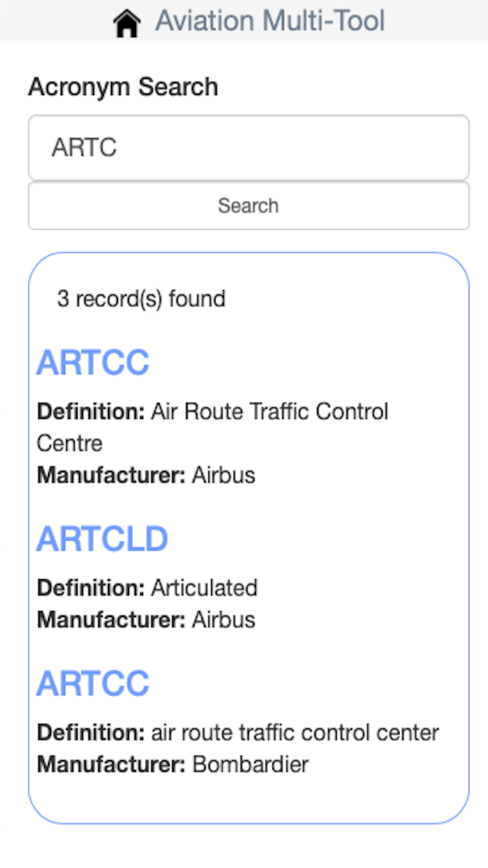This screenshot has width=488, height=868.
Task: Click Manufacturer Airbus under ARTCC
Action: point(146,475)
